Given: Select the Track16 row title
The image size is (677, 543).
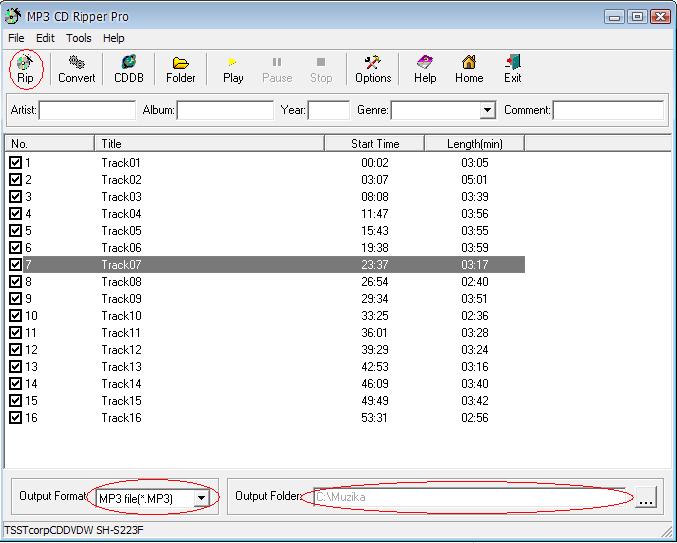Looking at the screenshot, I should pos(121,418).
